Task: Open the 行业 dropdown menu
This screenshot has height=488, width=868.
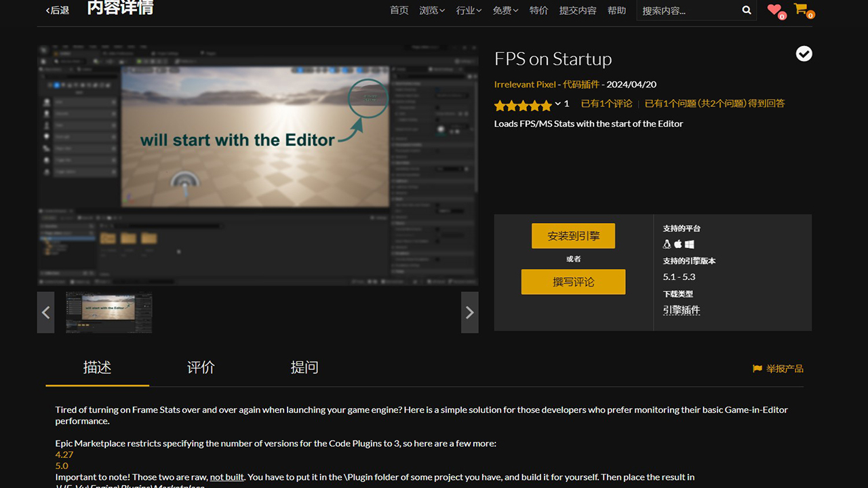Action: (x=469, y=10)
